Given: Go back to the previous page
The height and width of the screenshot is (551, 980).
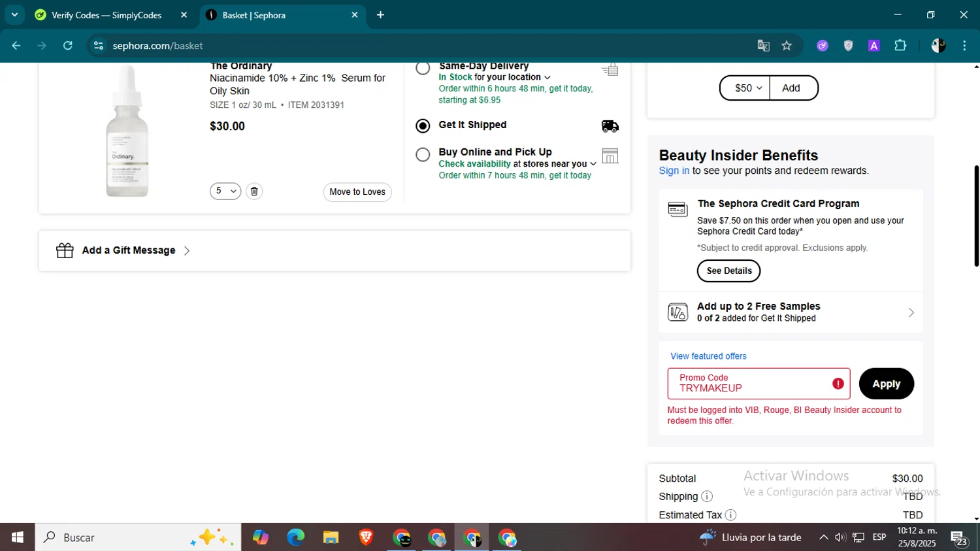Looking at the screenshot, I should [x=16, y=46].
